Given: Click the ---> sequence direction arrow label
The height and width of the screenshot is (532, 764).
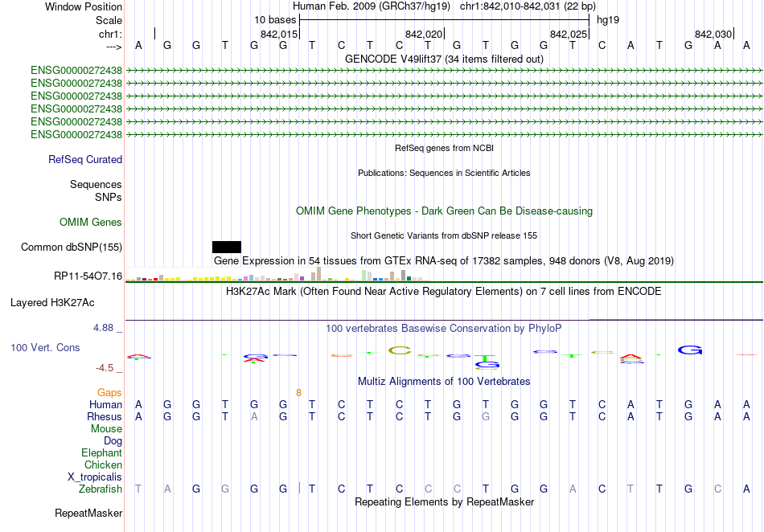Looking at the screenshot, I should (113, 47).
